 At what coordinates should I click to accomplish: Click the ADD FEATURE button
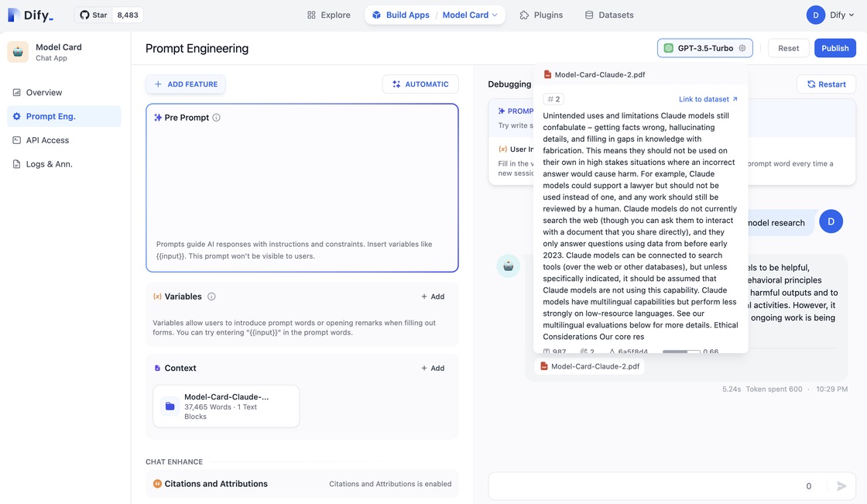click(x=186, y=84)
